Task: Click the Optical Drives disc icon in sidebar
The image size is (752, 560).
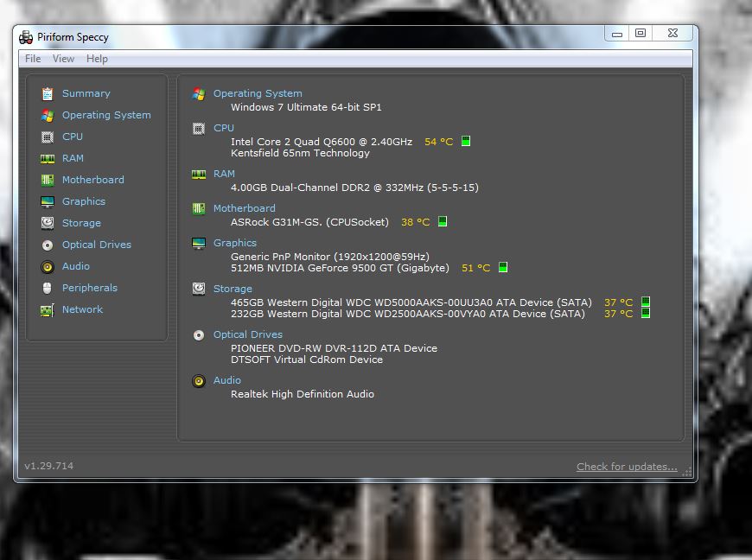Action: [x=48, y=245]
